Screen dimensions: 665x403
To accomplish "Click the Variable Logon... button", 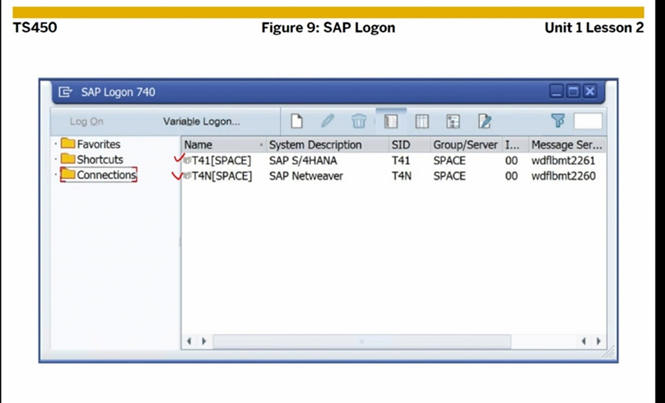I will (201, 121).
